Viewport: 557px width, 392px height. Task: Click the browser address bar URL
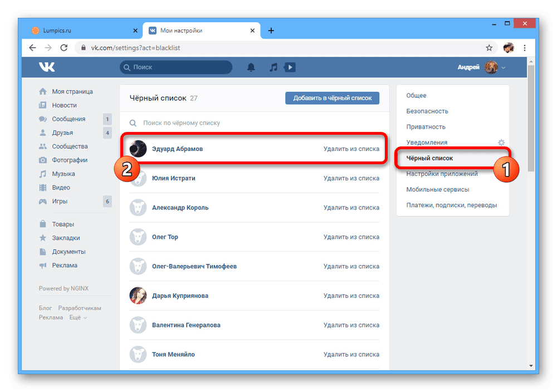pos(135,48)
